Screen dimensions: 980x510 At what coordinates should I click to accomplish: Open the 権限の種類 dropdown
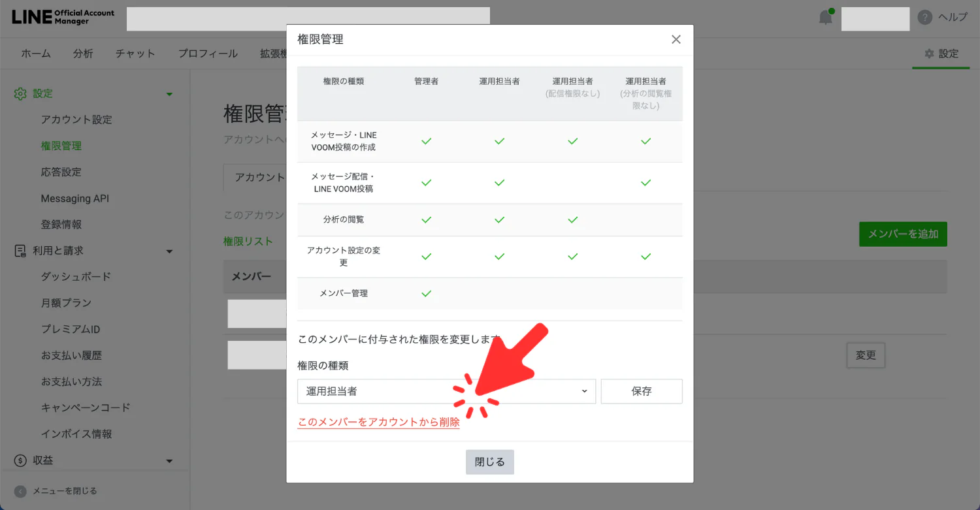click(446, 391)
